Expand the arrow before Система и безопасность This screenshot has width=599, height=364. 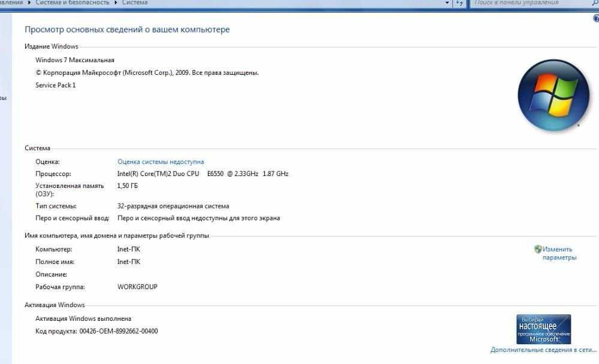(x=29, y=2)
